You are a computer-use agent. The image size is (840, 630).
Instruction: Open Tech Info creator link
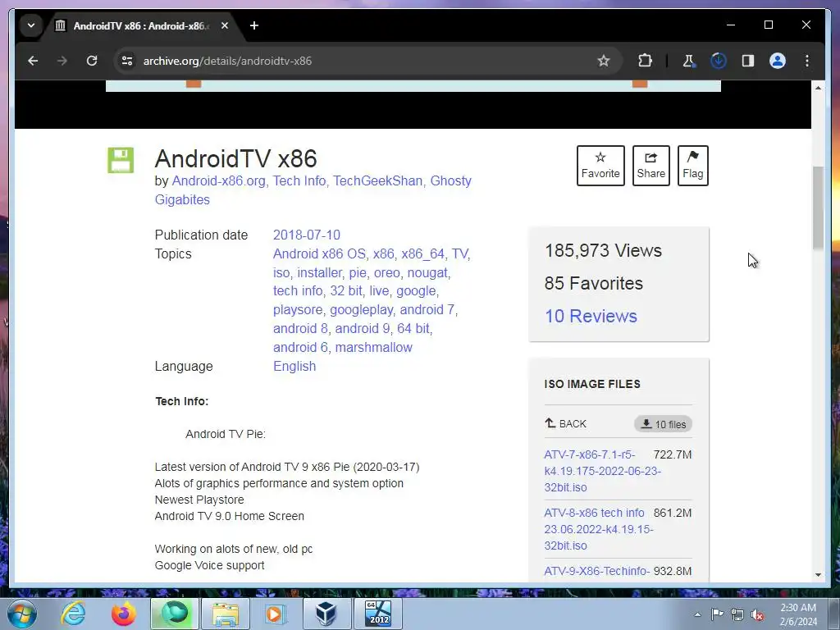(x=299, y=181)
